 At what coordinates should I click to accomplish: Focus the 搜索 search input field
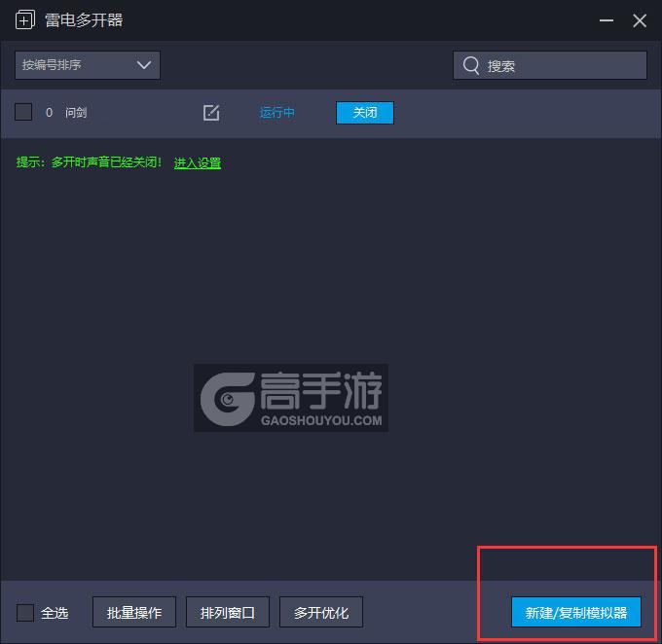click(550, 65)
